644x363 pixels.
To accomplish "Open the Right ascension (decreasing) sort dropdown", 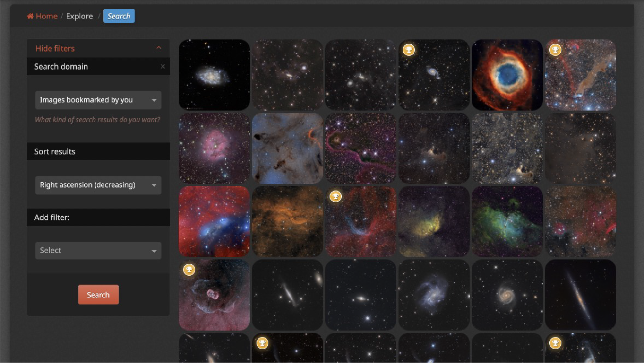I will coord(98,185).
